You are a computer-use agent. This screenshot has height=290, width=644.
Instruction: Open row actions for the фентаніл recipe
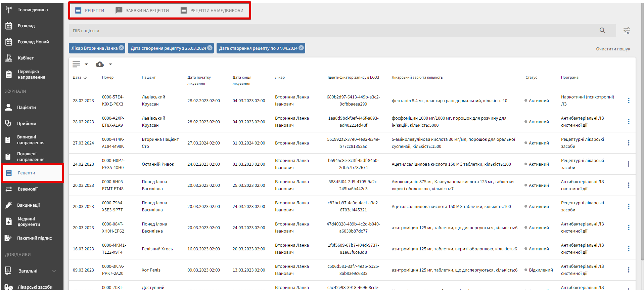click(628, 100)
